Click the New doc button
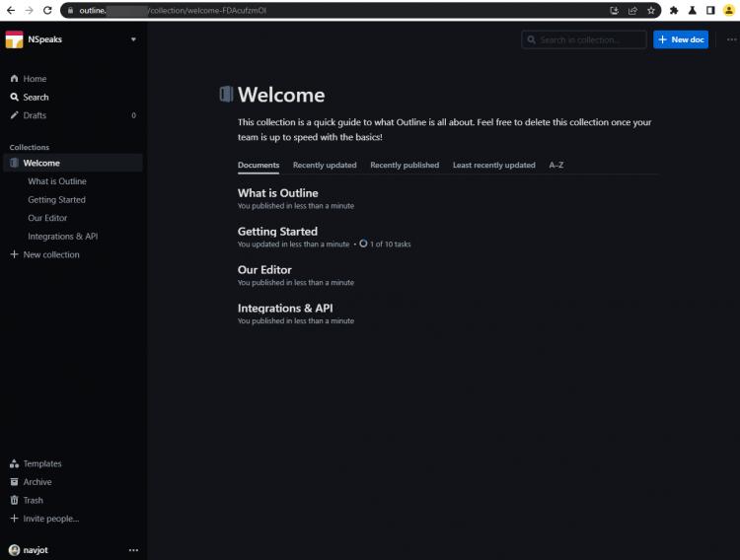The height and width of the screenshot is (560, 740). 681,39
